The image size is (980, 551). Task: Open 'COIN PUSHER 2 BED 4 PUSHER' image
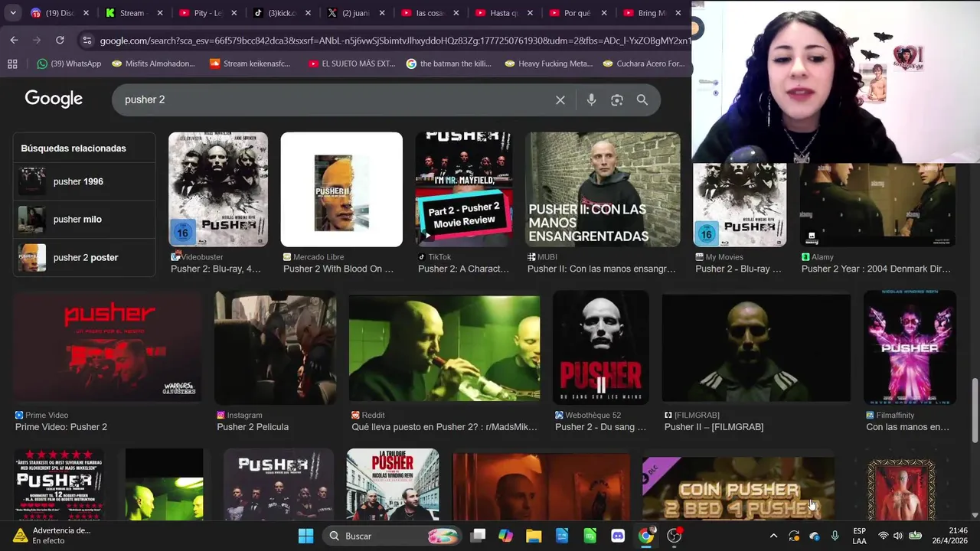738,488
